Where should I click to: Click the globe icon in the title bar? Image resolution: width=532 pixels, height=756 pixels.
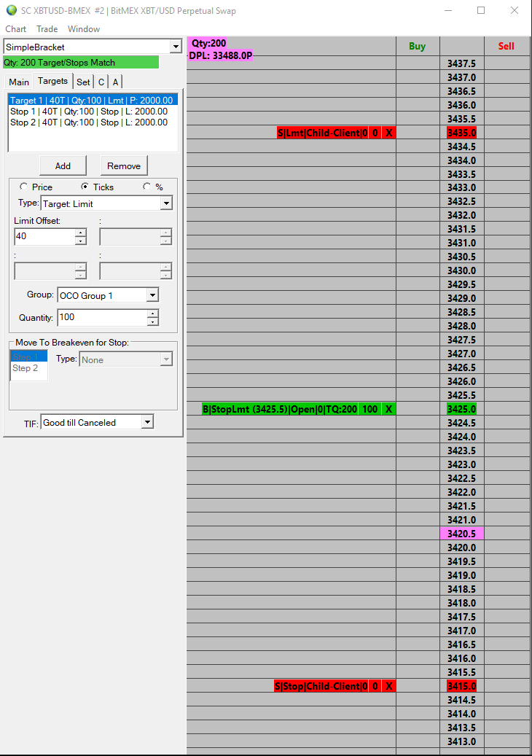pos(11,10)
